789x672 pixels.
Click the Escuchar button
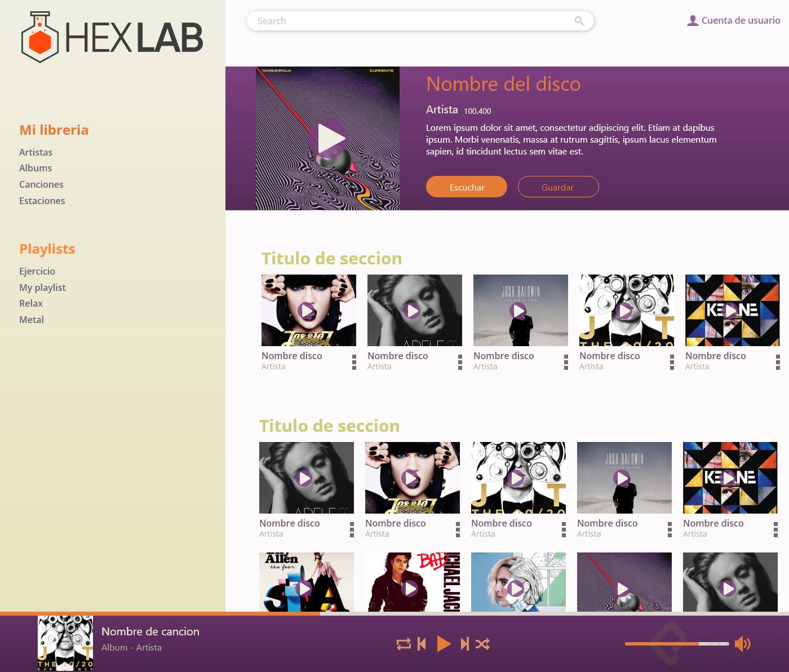[467, 187]
